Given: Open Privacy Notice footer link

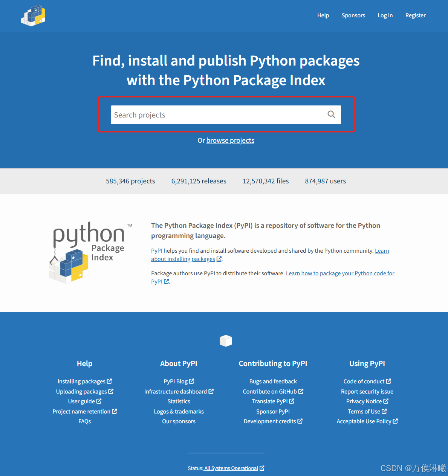Looking at the screenshot, I should (x=367, y=401).
